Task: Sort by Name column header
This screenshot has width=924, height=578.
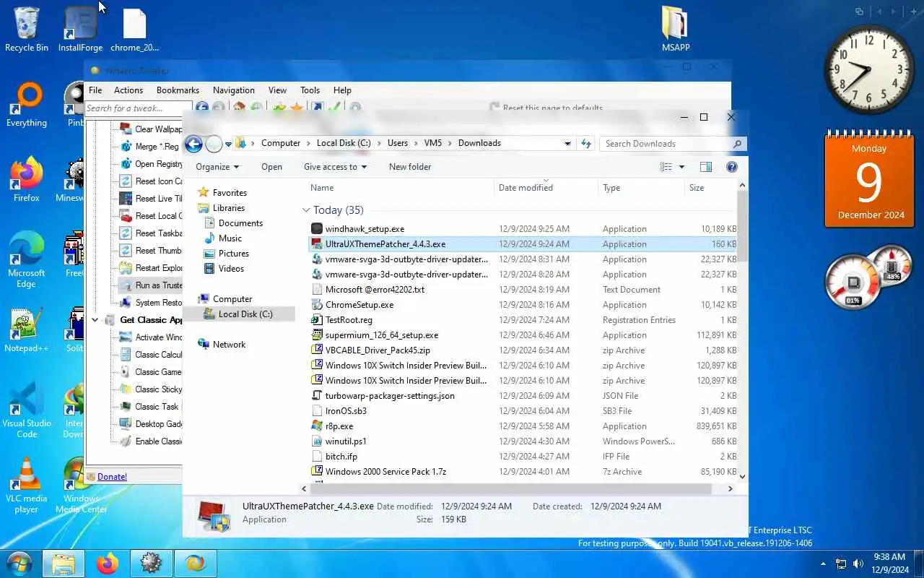Action: coord(322,188)
